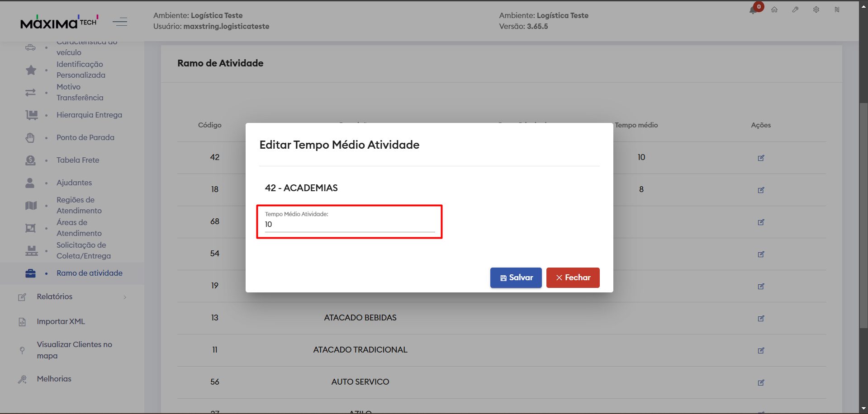Click the Código column header

(x=210, y=125)
